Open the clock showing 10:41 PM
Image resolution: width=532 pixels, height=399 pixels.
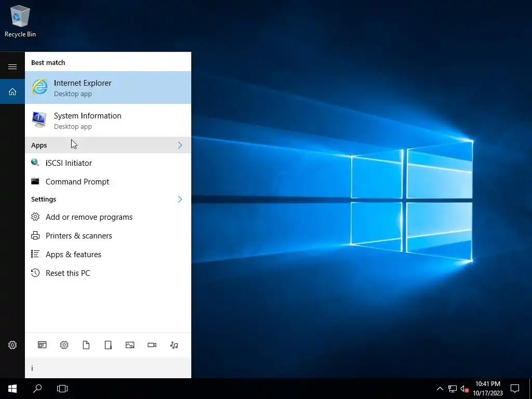pos(487,389)
